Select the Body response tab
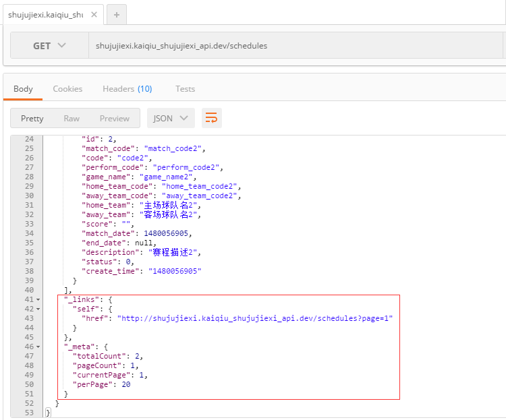Screen dimensions: 506x420 tap(23, 88)
